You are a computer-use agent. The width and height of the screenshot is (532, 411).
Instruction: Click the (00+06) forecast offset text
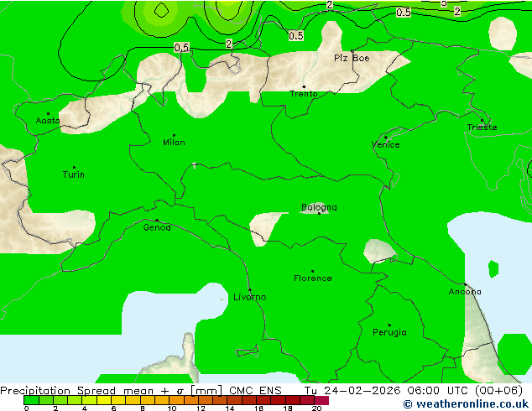point(498,391)
